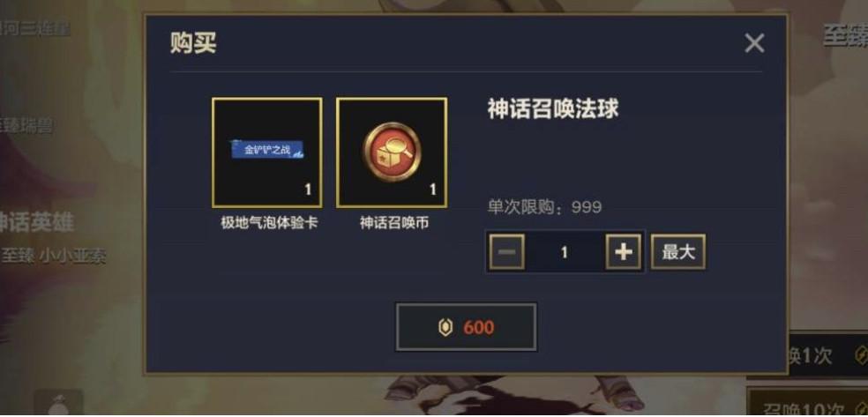
Task: Close the 购买 purchase dialog
Action: tap(754, 43)
